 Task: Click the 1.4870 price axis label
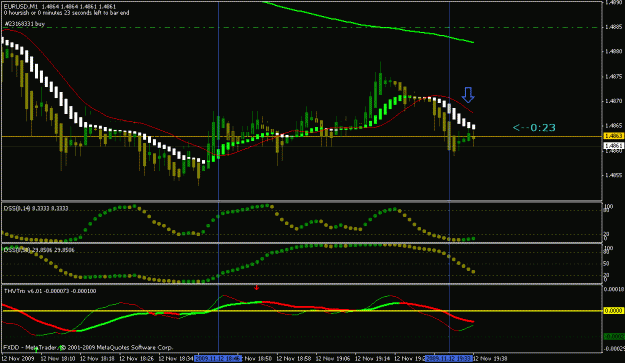(x=614, y=101)
